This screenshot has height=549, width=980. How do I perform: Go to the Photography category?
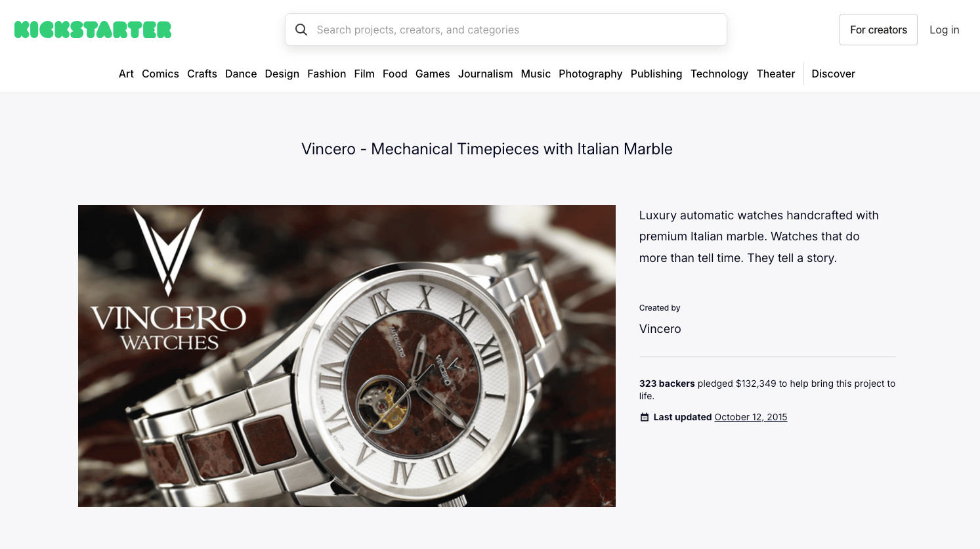(x=590, y=74)
